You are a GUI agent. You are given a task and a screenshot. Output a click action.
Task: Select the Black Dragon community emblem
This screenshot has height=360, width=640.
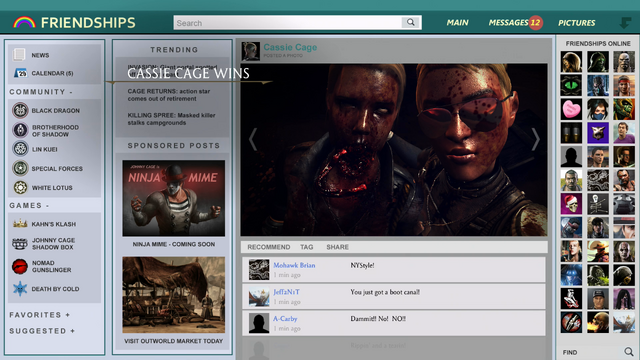(20, 110)
